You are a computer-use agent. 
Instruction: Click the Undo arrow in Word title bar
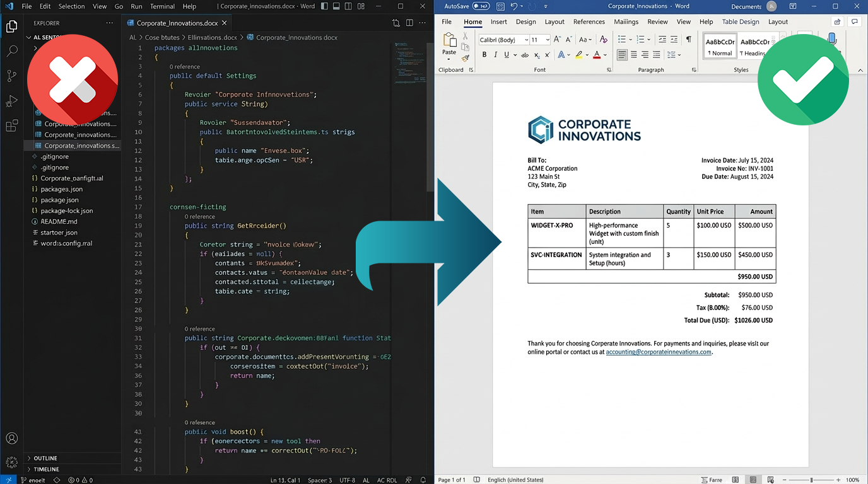pos(514,6)
